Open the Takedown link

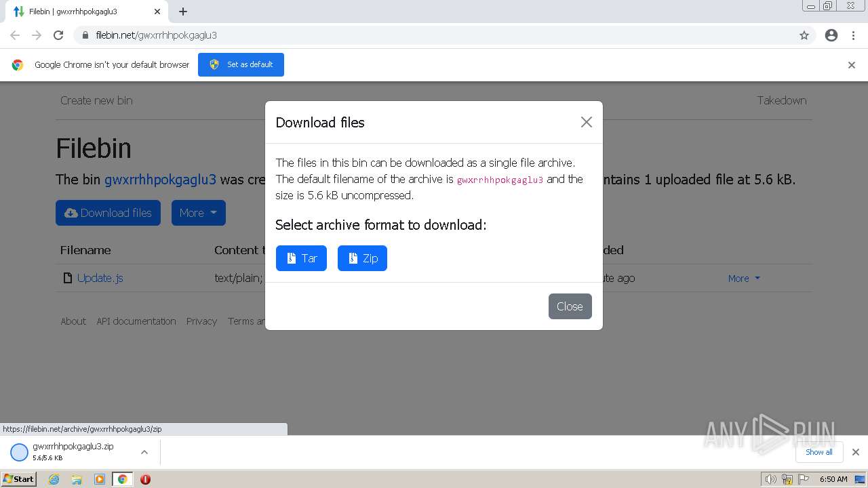[x=782, y=100]
